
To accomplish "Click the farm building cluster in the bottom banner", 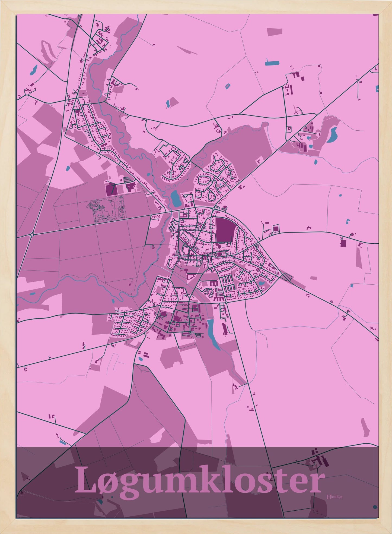I will [x=319, y=461].
